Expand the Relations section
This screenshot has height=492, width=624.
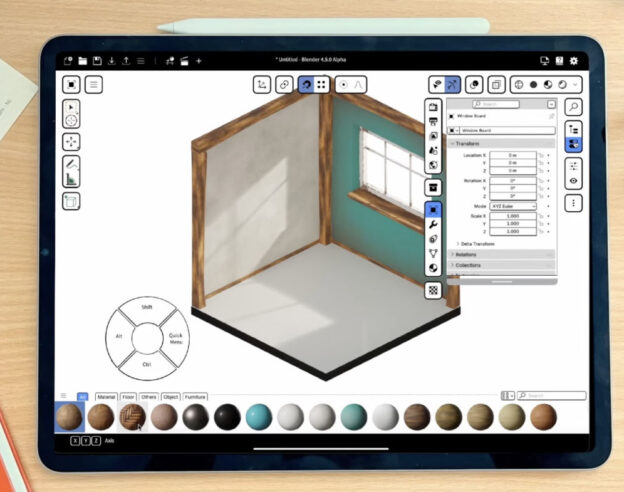[502, 254]
